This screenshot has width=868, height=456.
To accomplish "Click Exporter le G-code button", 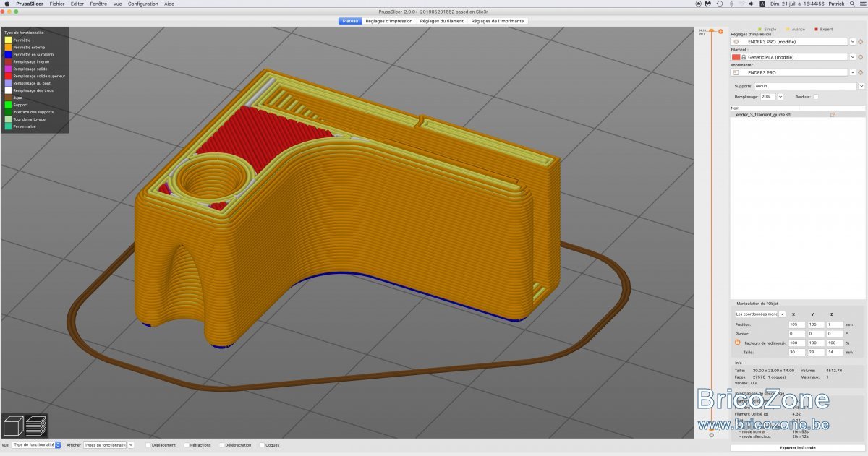I will (x=798, y=448).
